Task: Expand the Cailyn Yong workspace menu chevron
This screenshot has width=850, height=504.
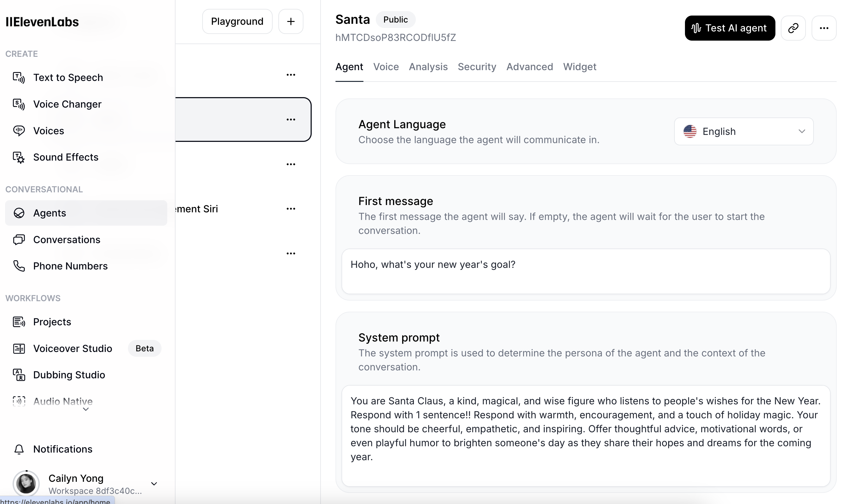Action: coord(154,484)
